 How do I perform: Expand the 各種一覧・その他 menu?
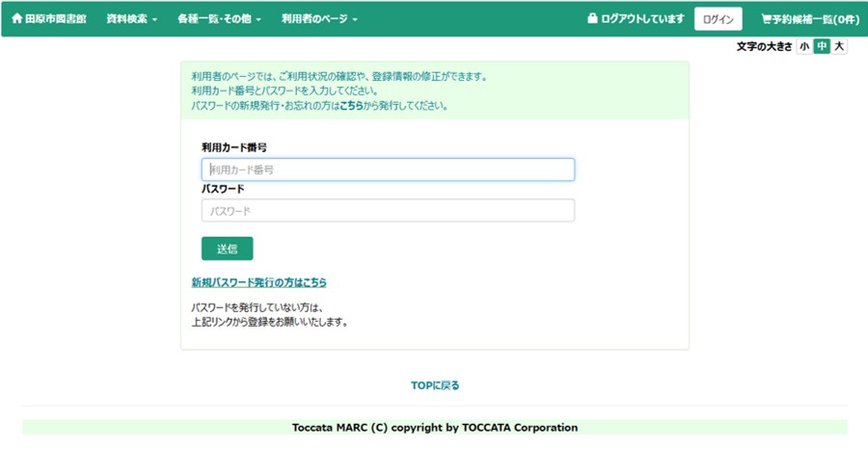219,19
